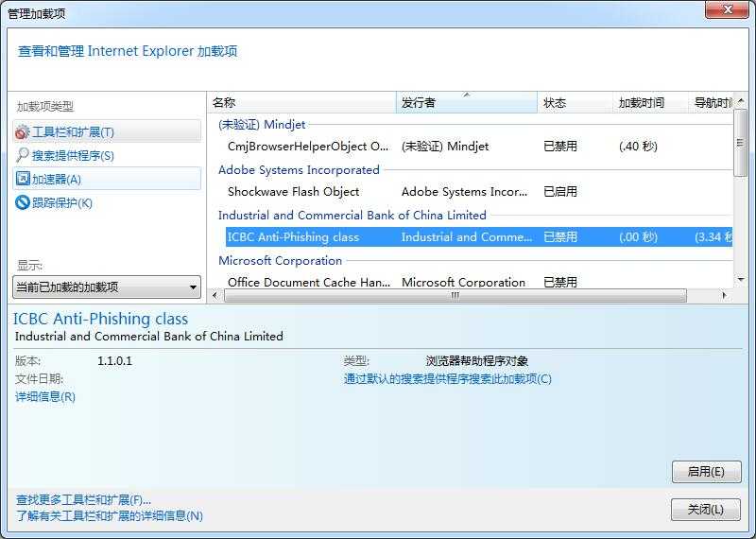Image resolution: width=756 pixels, height=539 pixels.
Task: Select 跟踪保护(K) add-on type
Action: tap(107, 202)
